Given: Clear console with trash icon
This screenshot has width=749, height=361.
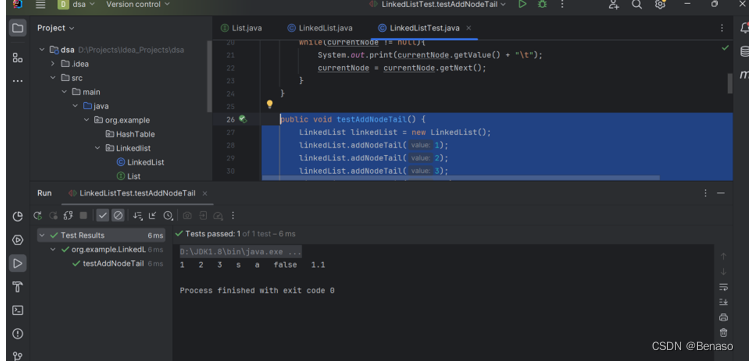Looking at the screenshot, I should point(723,332).
